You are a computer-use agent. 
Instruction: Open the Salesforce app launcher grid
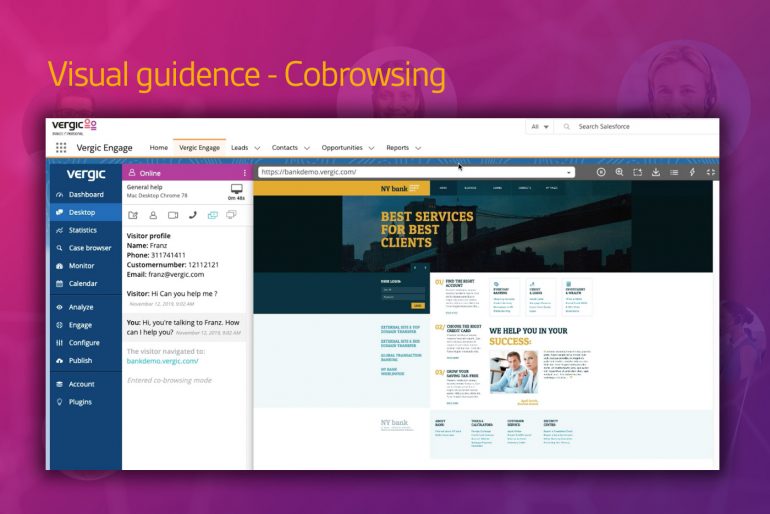click(x=61, y=148)
